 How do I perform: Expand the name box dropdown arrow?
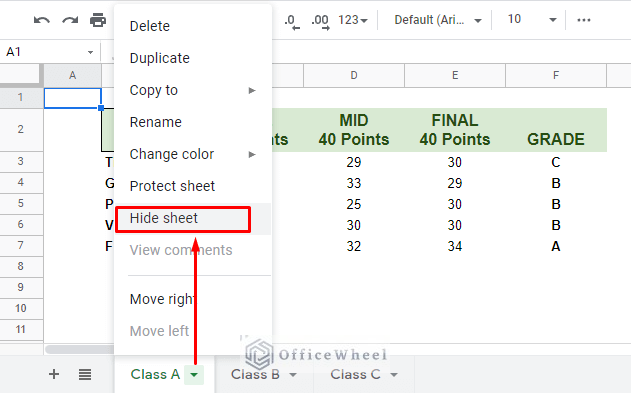click(91, 52)
